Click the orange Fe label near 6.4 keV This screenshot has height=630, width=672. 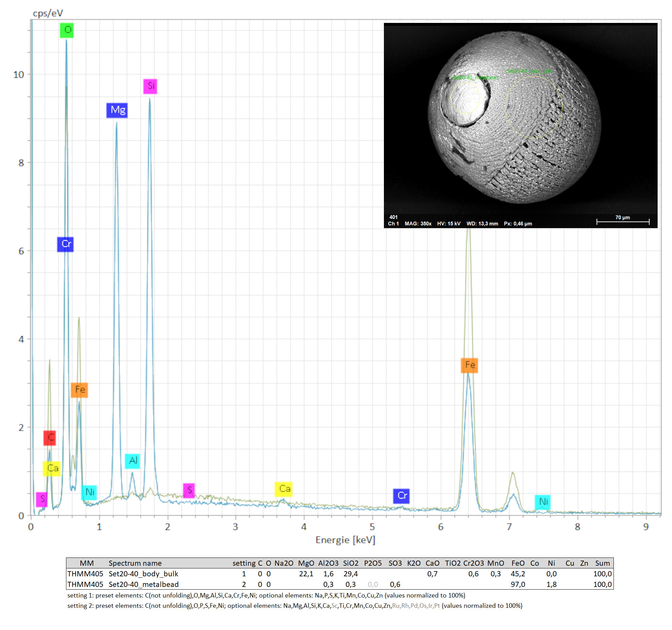(x=469, y=365)
